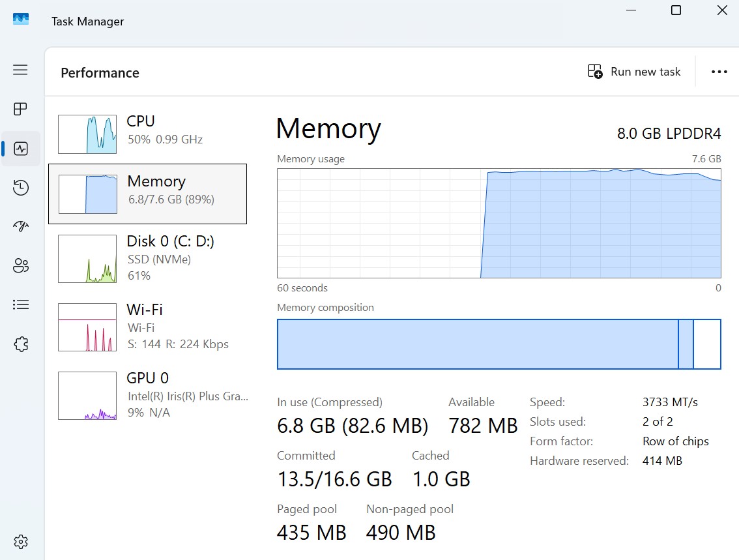Click the 8.0 GB LPDDR4 label
The image size is (739, 560).
(x=669, y=134)
